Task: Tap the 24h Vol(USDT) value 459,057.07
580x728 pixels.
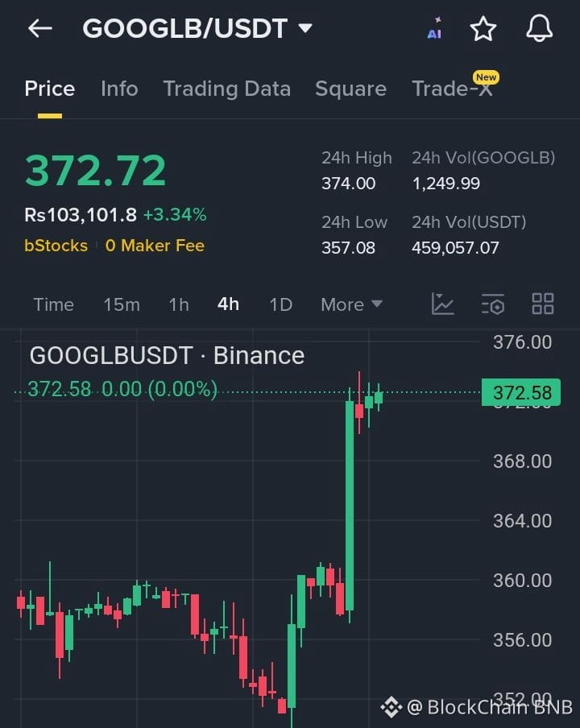Action: point(455,248)
